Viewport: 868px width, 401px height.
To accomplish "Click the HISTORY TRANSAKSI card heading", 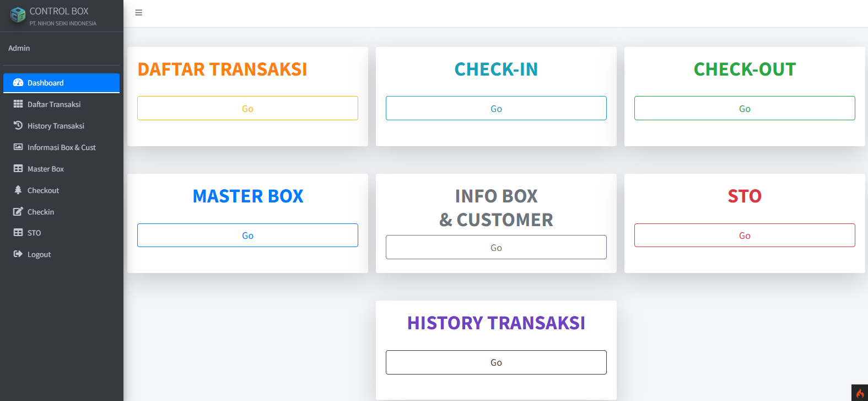I will pyautogui.click(x=496, y=323).
